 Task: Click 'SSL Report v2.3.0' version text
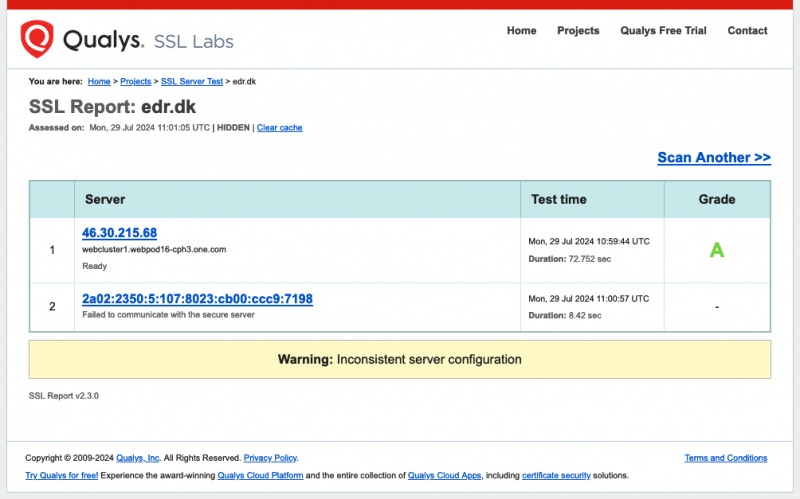pos(64,396)
